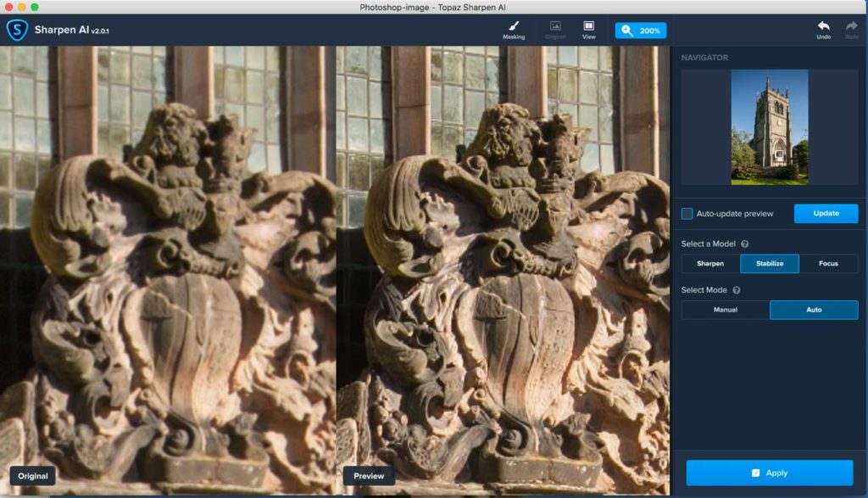Click the Apply button

tap(770, 473)
